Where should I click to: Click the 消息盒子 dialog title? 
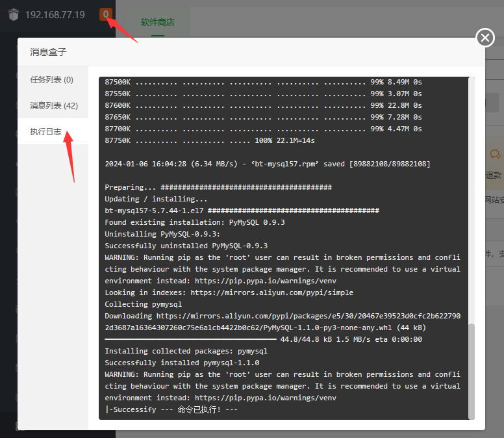49,52
